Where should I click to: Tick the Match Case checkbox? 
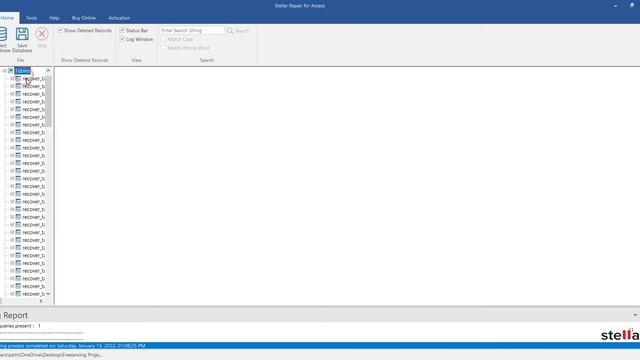coord(163,39)
